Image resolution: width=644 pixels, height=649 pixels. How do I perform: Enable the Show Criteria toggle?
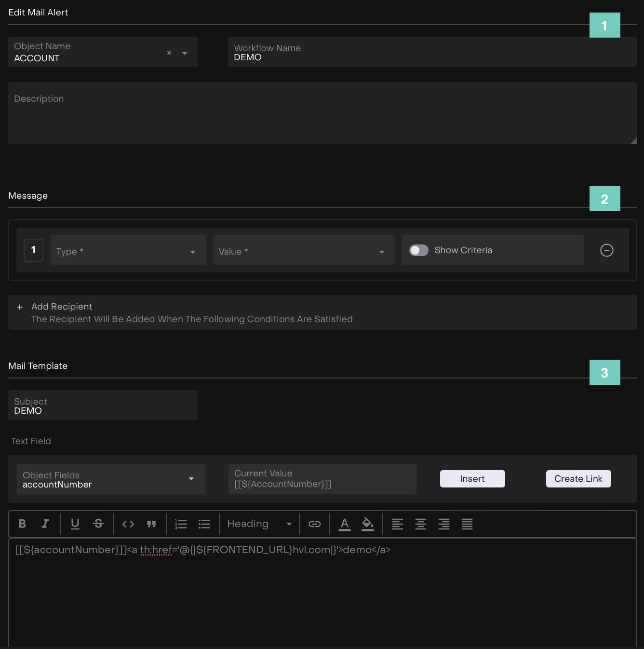click(x=419, y=250)
